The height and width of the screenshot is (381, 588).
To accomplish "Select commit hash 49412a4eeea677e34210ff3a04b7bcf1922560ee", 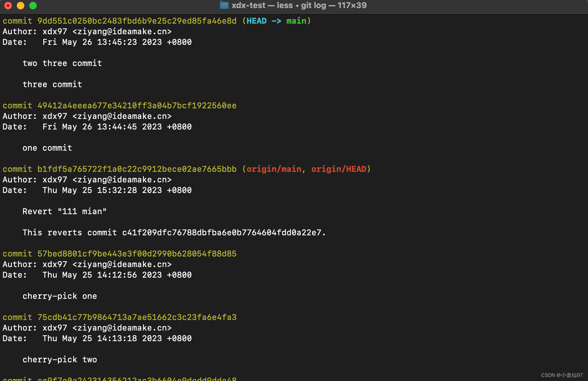I will [137, 106].
